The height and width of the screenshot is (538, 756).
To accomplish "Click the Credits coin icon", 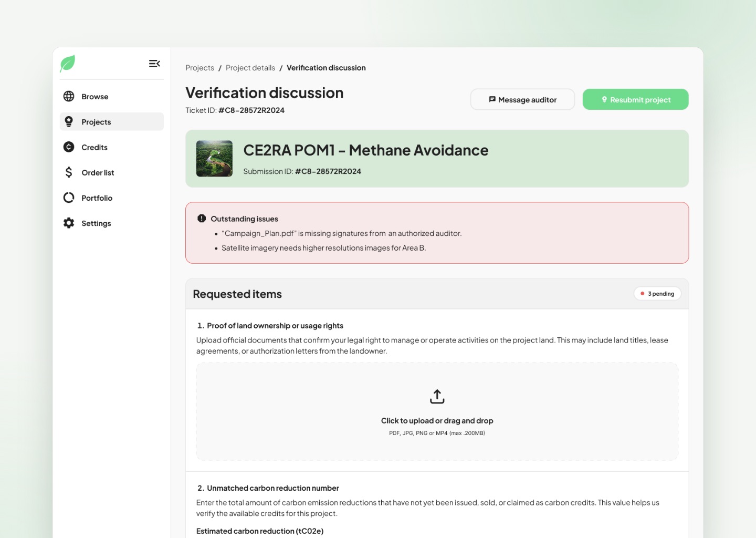I will pyautogui.click(x=69, y=147).
